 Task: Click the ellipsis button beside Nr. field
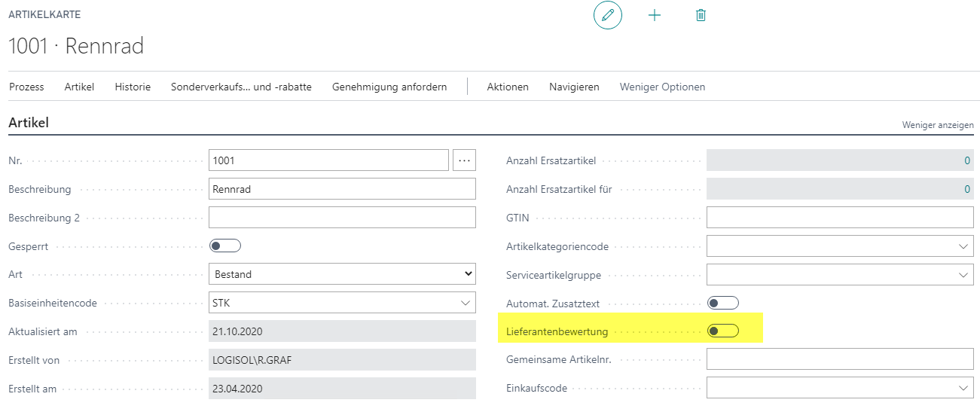[x=465, y=160]
